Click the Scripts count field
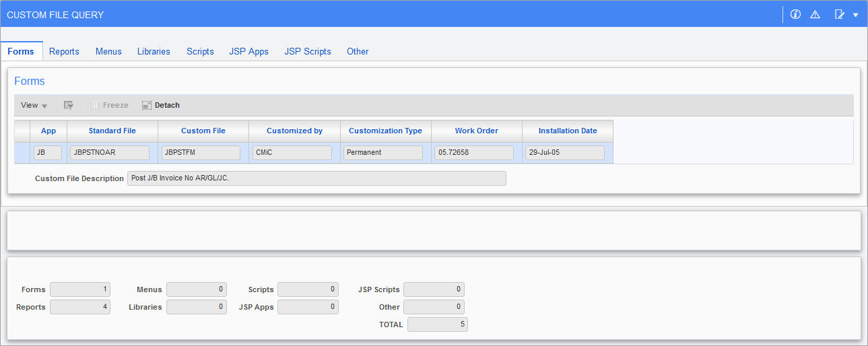The height and width of the screenshot is (346, 868). click(308, 289)
